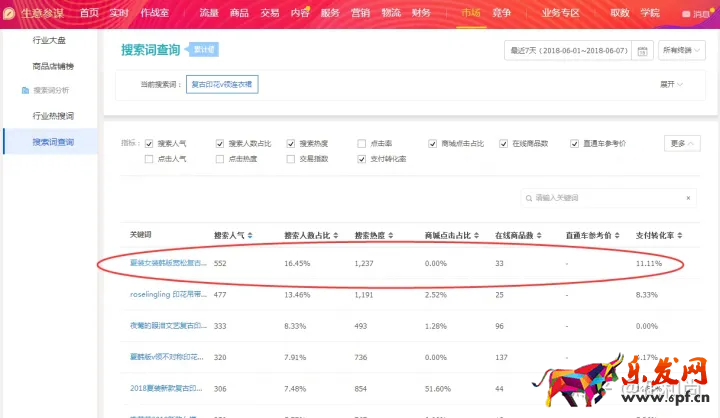Click the 消息 message icon

[686, 14]
